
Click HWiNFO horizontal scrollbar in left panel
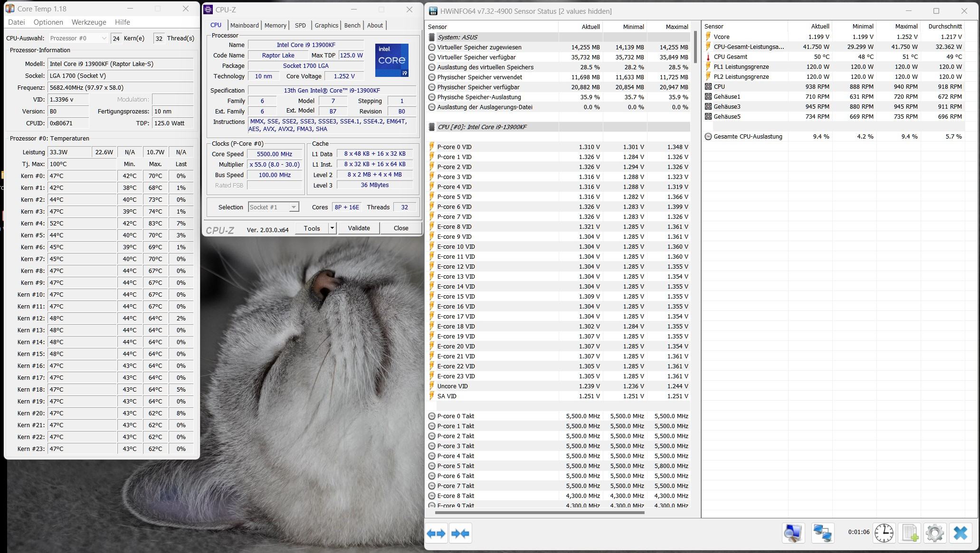pos(540,513)
